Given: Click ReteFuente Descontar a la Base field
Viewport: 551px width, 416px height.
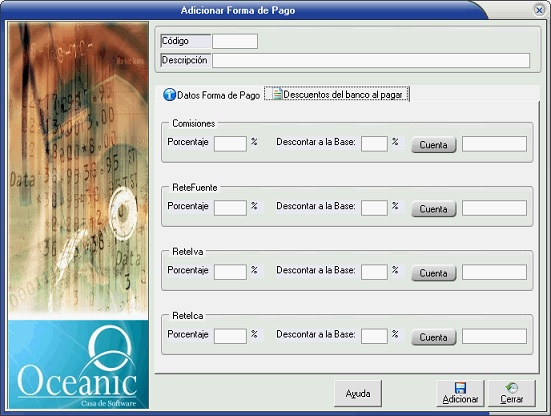Looking at the screenshot, I should click(x=374, y=208).
